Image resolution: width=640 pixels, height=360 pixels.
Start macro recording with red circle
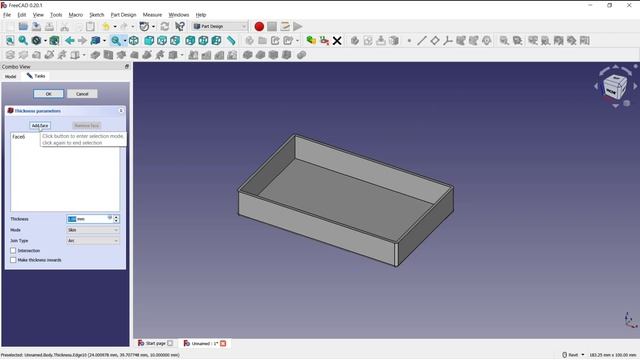tap(259, 27)
